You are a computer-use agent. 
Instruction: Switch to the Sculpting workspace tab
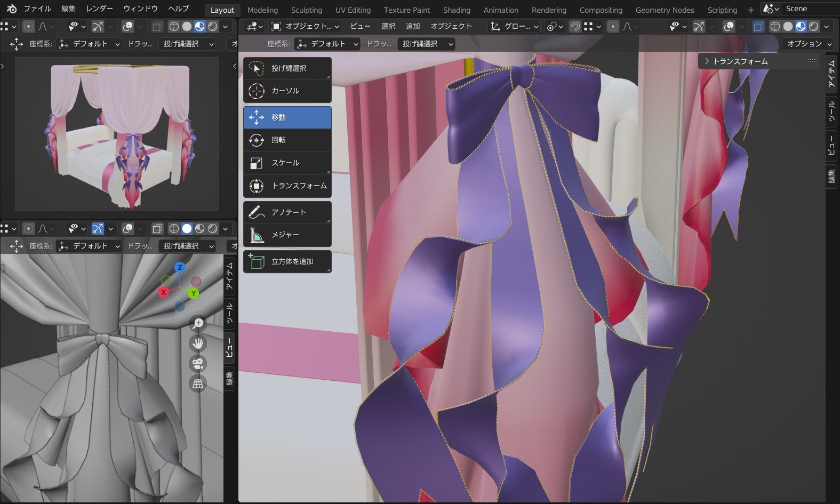click(x=306, y=10)
